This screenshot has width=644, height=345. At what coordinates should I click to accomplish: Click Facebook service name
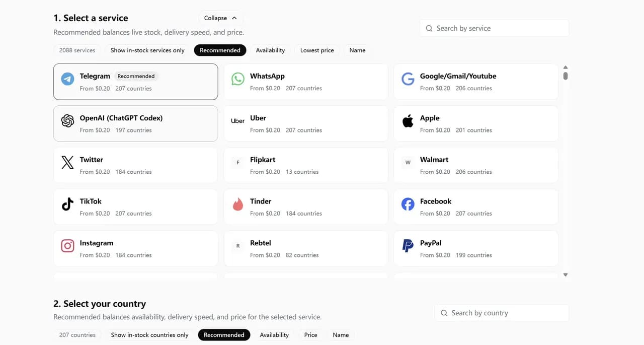click(436, 201)
